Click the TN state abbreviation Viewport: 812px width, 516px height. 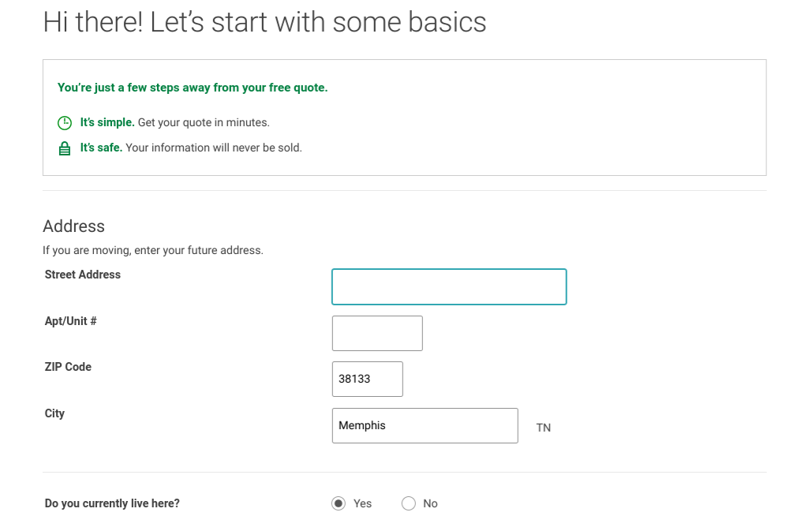click(x=543, y=428)
